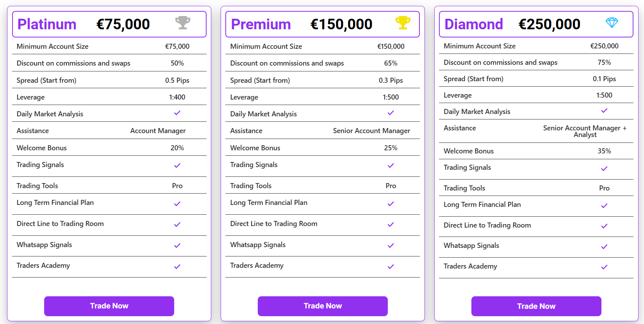The image size is (644, 324).
Task: Select the Platinum plan title
Action: pos(47,24)
